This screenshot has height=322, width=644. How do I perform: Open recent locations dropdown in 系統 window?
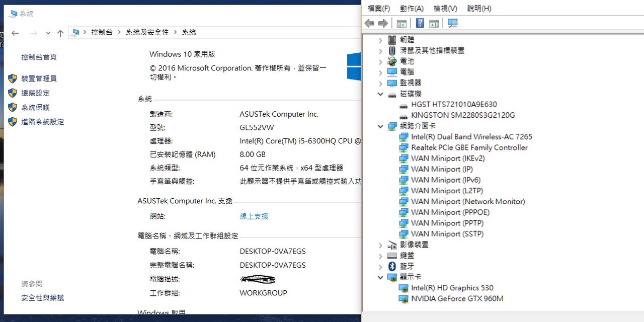pyautogui.click(x=48, y=33)
